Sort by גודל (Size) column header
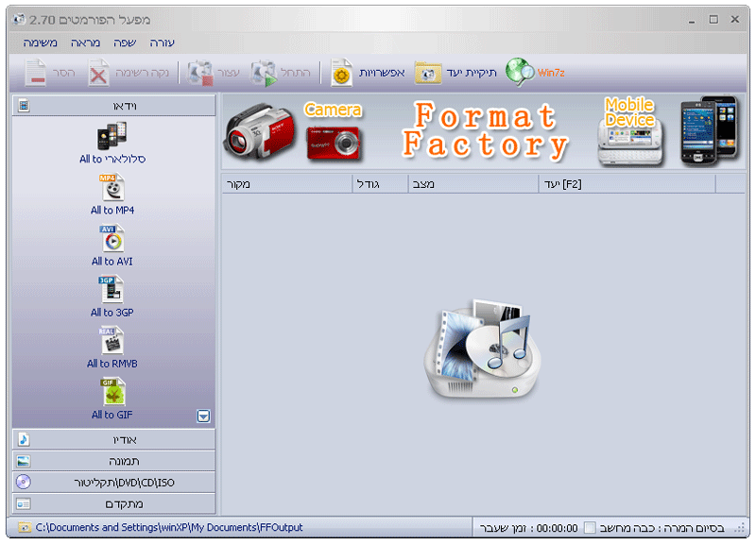This screenshot has width=756, height=544. [x=381, y=184]
